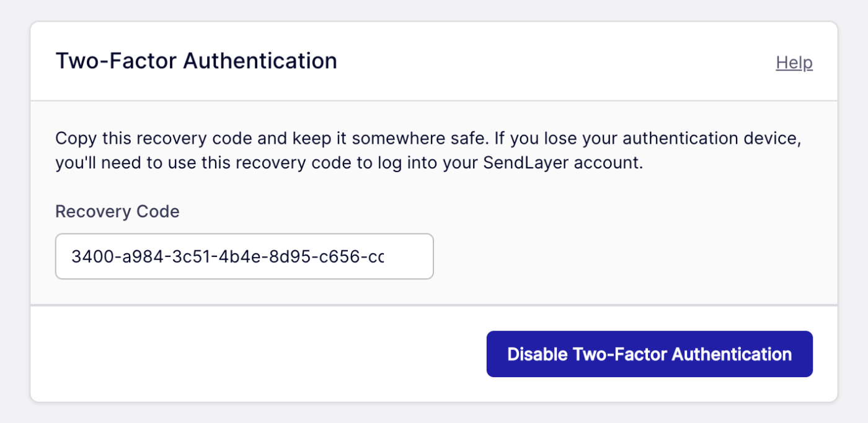Click the Two-Factor Authentication heading
The height and width of the screenshot is (423, 868).
coord(197,60)
